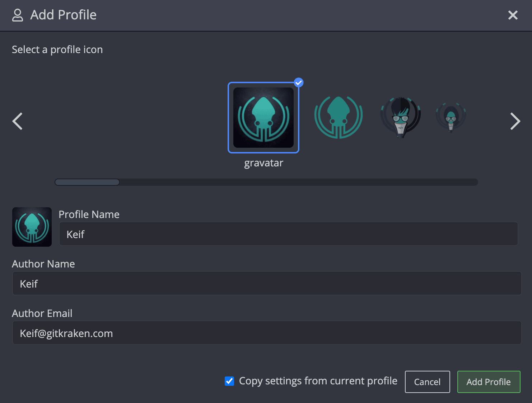Click the icon carousel scrollbar thumb
Viewport: 532px width, 403px height.
click(87, 182)
